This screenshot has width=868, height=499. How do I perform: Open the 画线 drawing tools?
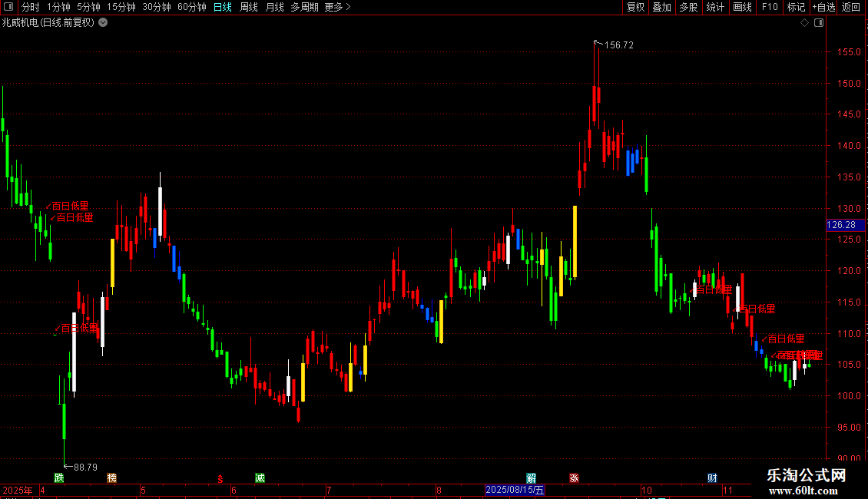point(742,7)
